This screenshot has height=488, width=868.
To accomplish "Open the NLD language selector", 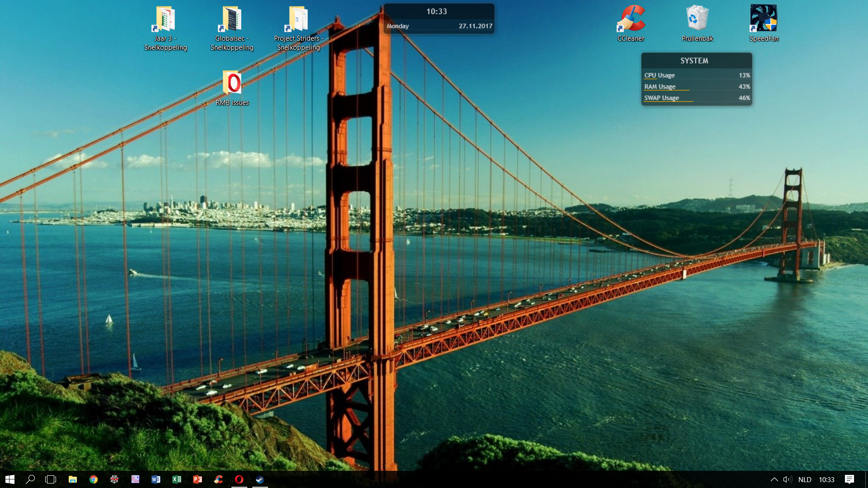I will (805, 479).
